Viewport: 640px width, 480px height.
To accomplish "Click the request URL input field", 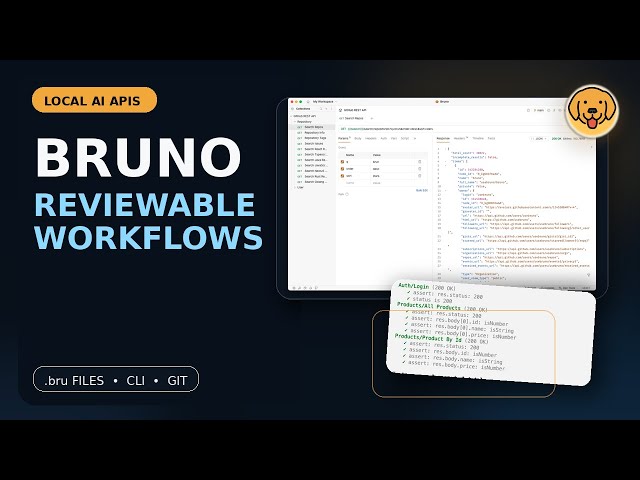I will click(465, 129).
